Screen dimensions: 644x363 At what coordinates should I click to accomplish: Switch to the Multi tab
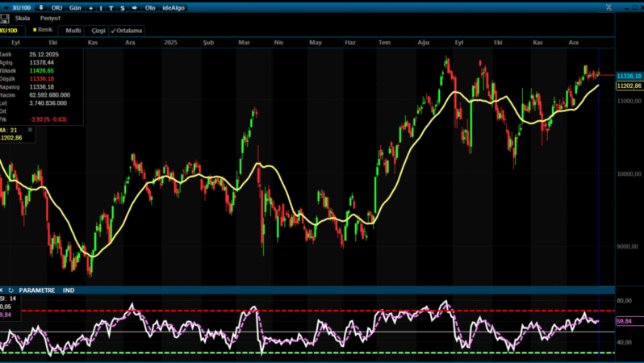coord(73,30)
